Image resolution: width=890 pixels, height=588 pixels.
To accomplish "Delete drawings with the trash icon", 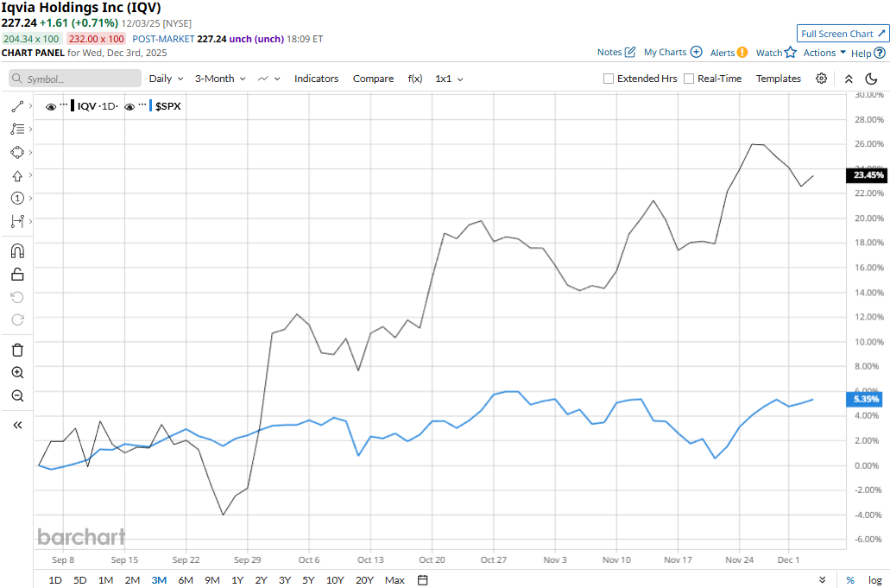I will [x=17, y=350].
